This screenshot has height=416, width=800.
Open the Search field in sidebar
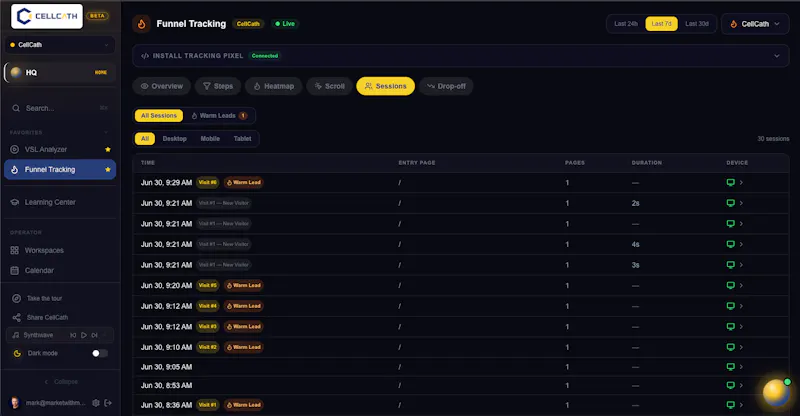point(60,108)
